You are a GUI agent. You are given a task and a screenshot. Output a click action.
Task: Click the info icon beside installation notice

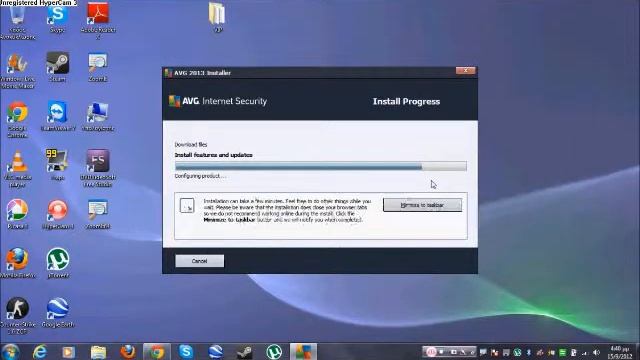point(187,205)
